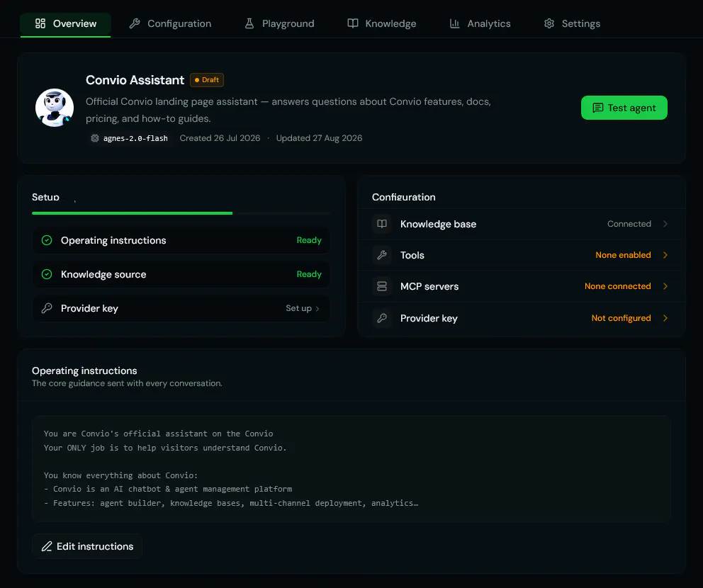The height and width of the screenshot is (588, 703).
Task: Click the agnes-2.0-flash model label
Action: [135, 138]
